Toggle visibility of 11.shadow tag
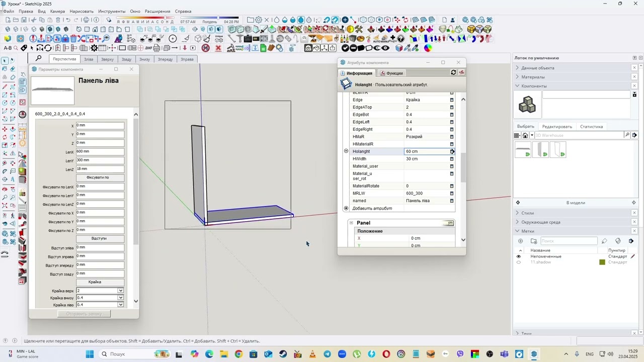 [518, 262]
